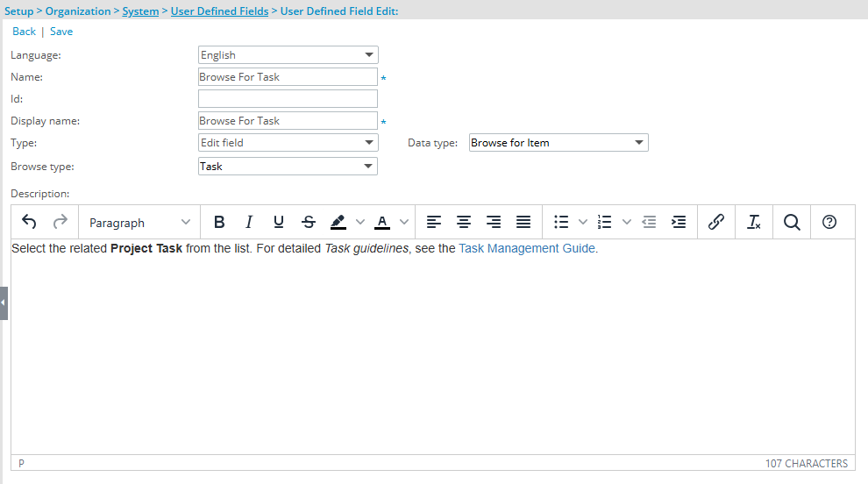868x484 pixels.
Task: Center align the description text
Action: (464, 223)
